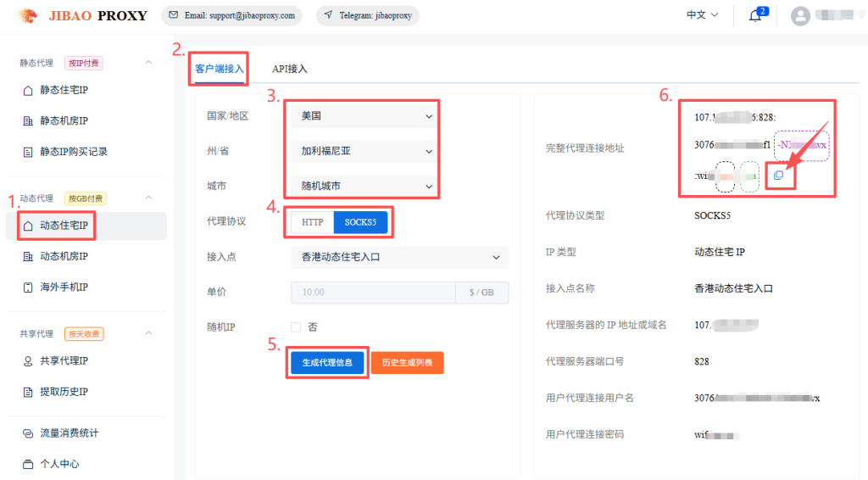
Task: Expand the 接入点 dropdown
Action: pyautogui.click(x=399, y=257)
